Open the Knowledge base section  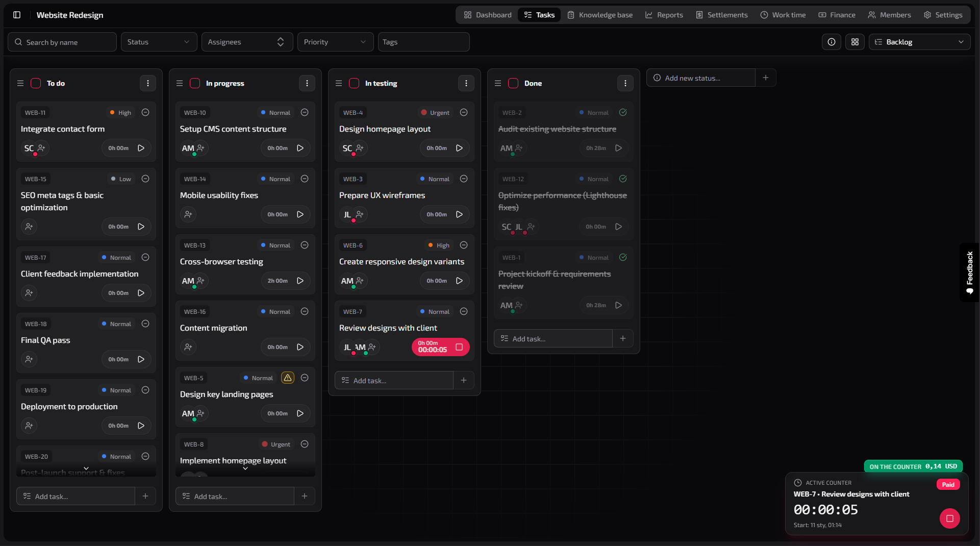tap(599, 15)
